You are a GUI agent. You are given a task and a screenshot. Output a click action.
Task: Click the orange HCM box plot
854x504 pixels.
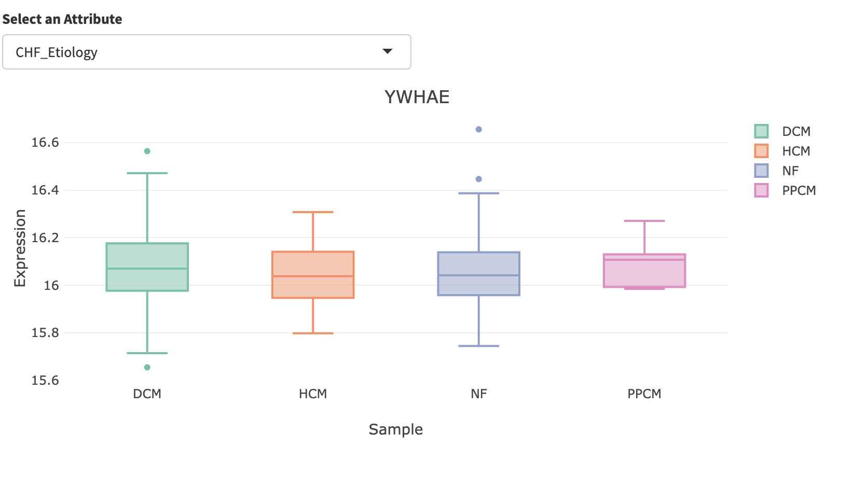313,275
